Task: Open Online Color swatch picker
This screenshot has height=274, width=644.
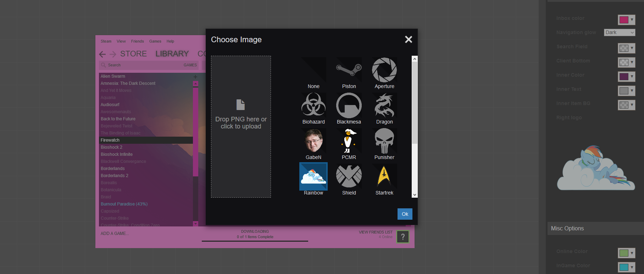Action: 626,253
